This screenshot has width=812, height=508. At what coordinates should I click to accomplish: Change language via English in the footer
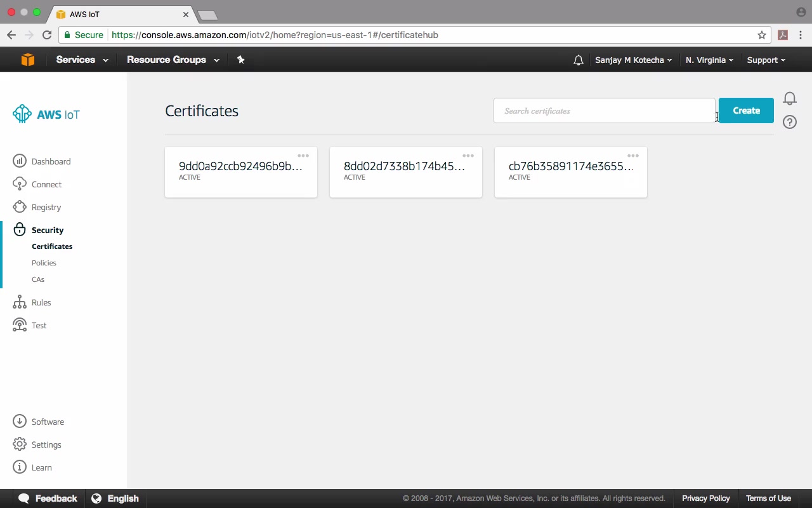(115, 498)
